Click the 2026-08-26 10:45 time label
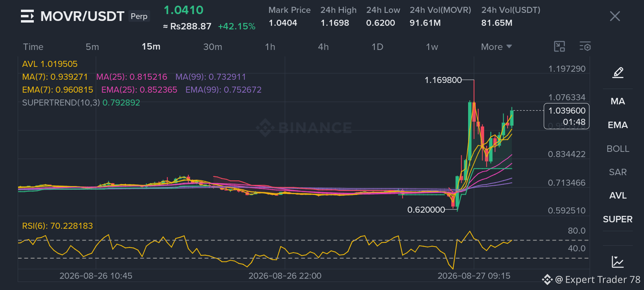Screen dimensions: 644x290 coord(96,276)
